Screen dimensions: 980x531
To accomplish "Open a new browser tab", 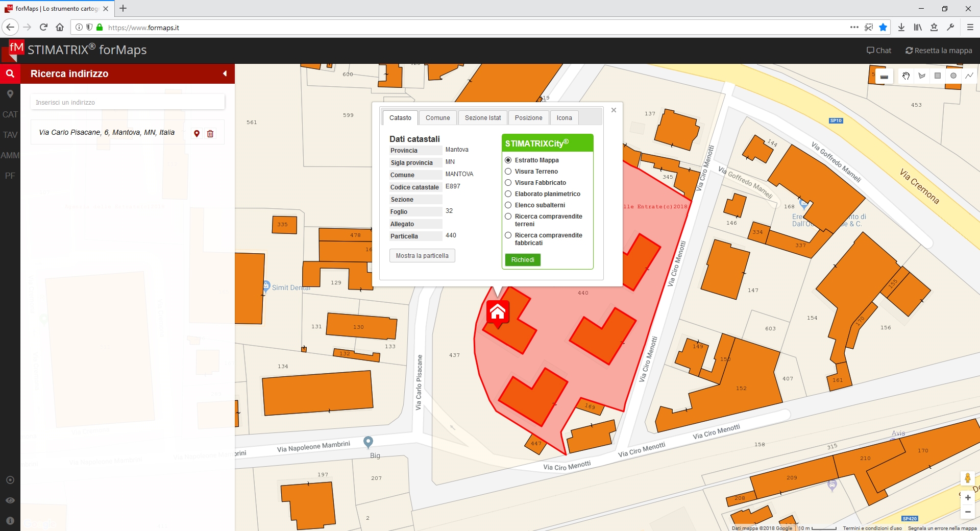I will click(x=123, y=8).
